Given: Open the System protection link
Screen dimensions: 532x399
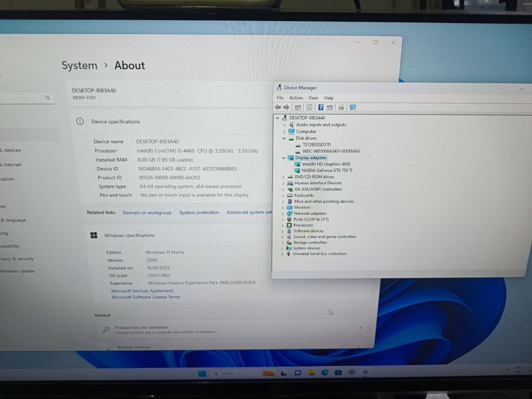Looking at the screenshot, I should pos(199,212).
